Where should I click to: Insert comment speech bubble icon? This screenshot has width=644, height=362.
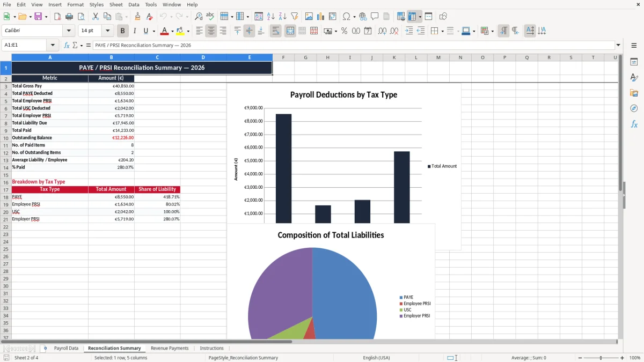click(375, 17)
